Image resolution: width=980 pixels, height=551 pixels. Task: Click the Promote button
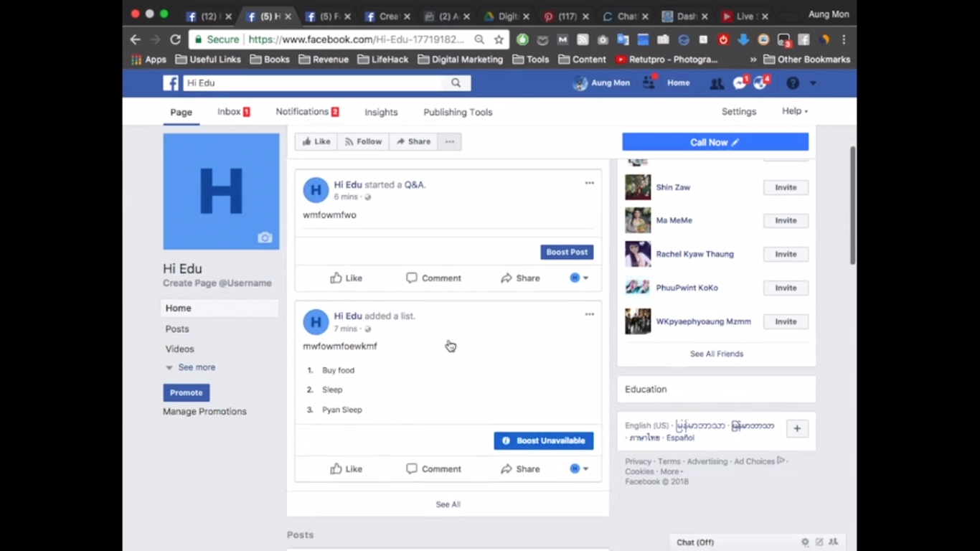187,392
